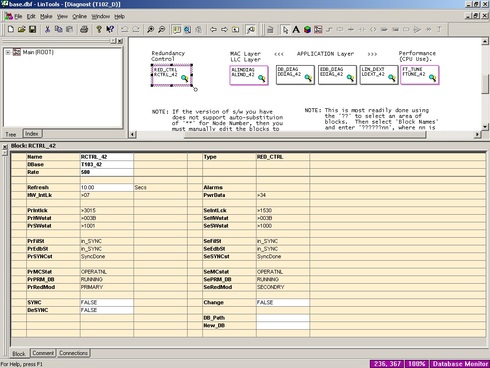
Task: Click the zoom in magnifier icon
Action: [150, 29]
